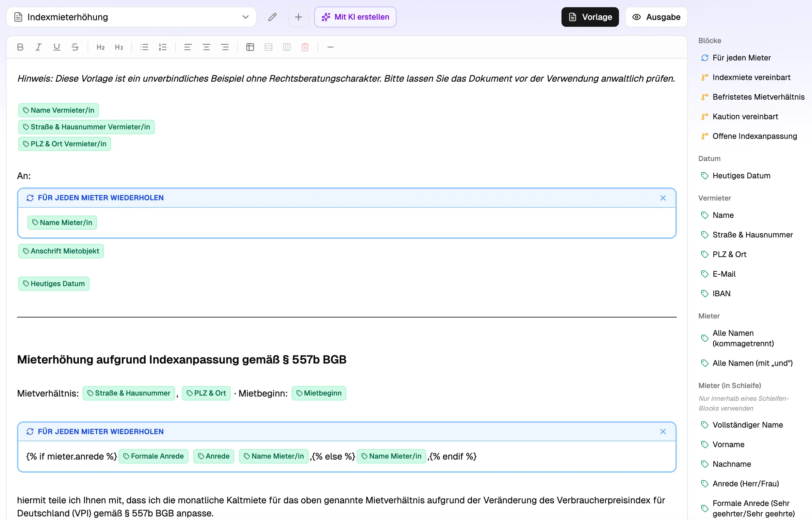Insert Formale Anrede variable from sidebar

coord(748,508)
